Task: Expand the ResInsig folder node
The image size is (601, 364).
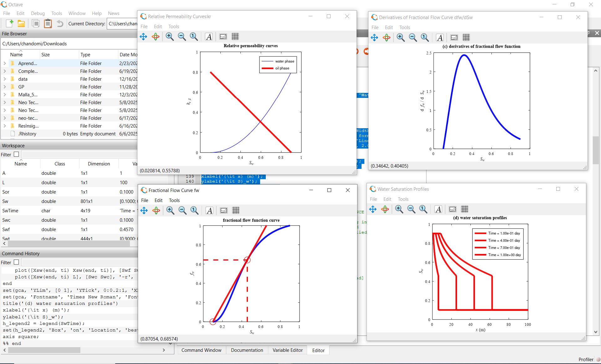Action: (5, 126)
